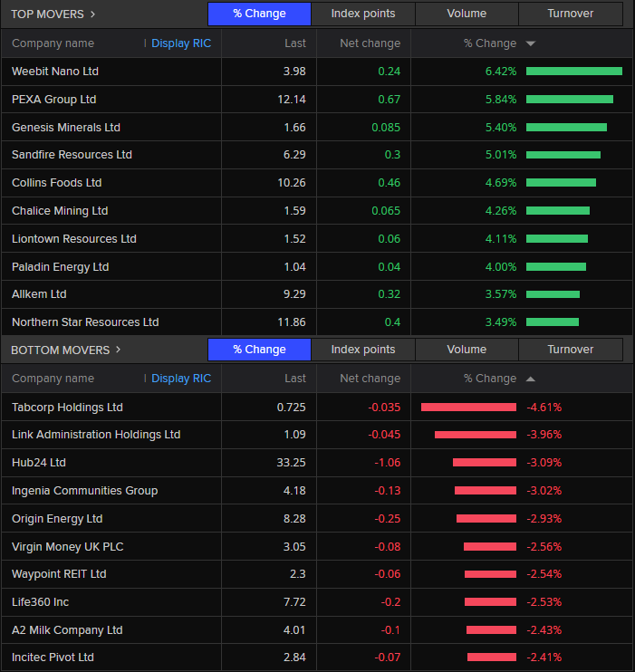Click Weebit Nano 6.42% change value
Screen dimensions: 635x672
[x=501, y=72]
